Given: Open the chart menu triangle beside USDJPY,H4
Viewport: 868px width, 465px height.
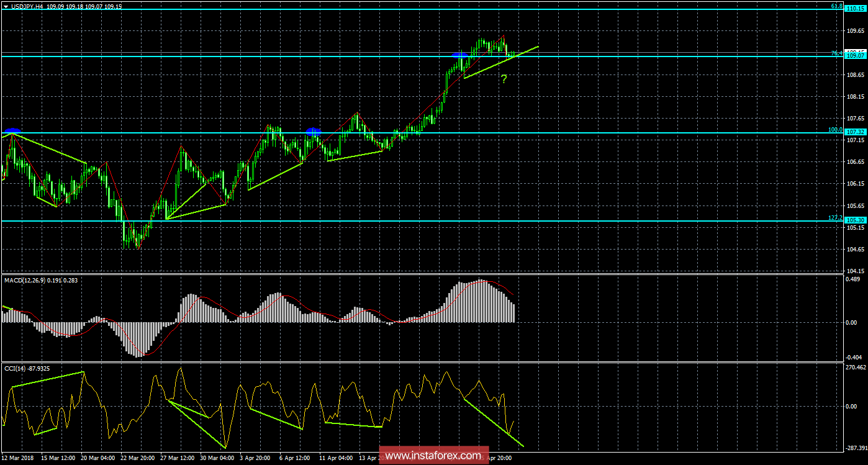Looking at the screenshot, I should coord(5,6).
